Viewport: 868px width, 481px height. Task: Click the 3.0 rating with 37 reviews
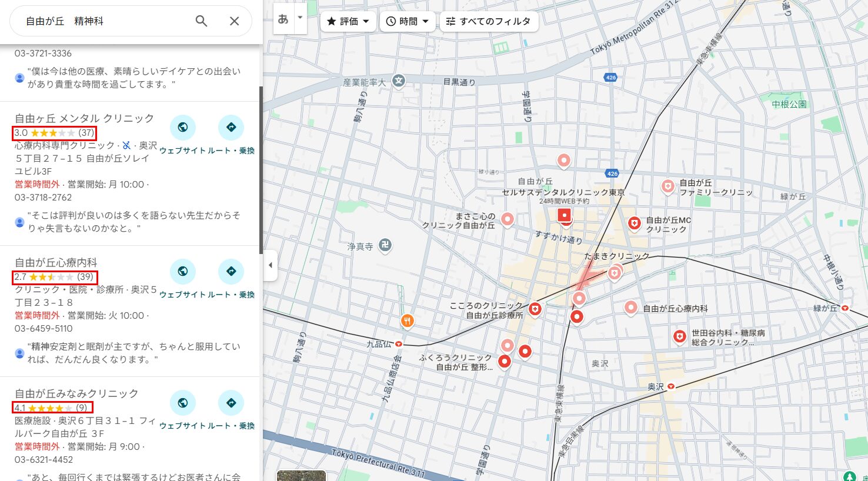(x=54, y=133)
